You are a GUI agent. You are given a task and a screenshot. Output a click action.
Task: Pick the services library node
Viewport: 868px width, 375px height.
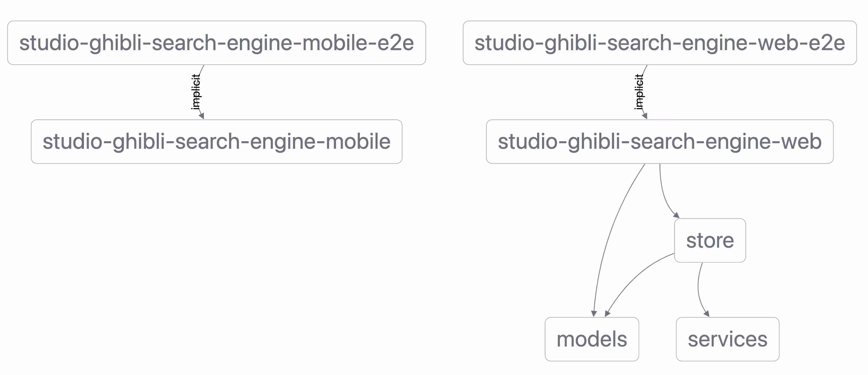pos(727,339)
